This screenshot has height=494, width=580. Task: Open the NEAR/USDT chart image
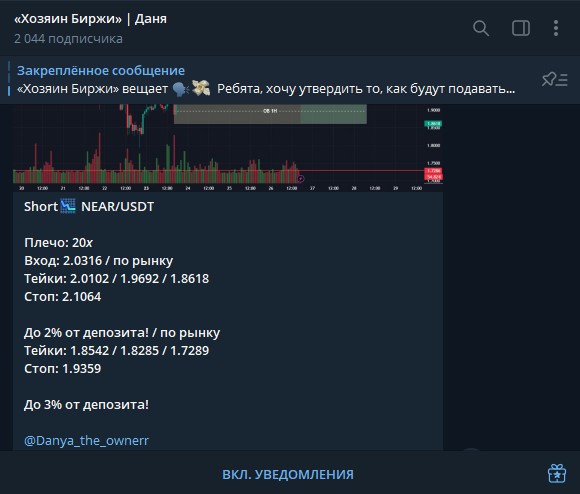point(228,148)
